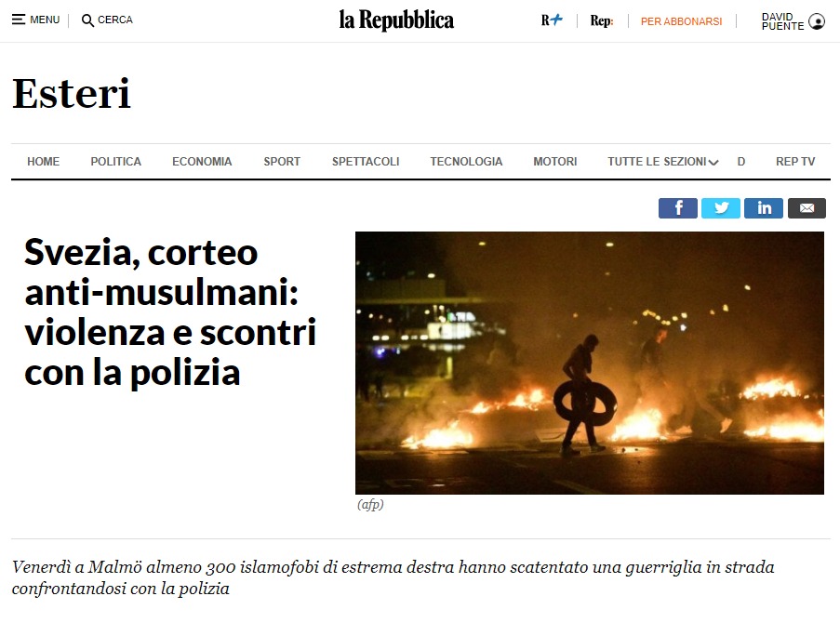Click the Esteri section heading
840x636 pixels.
pyautogui.click(x=72, y=94)
